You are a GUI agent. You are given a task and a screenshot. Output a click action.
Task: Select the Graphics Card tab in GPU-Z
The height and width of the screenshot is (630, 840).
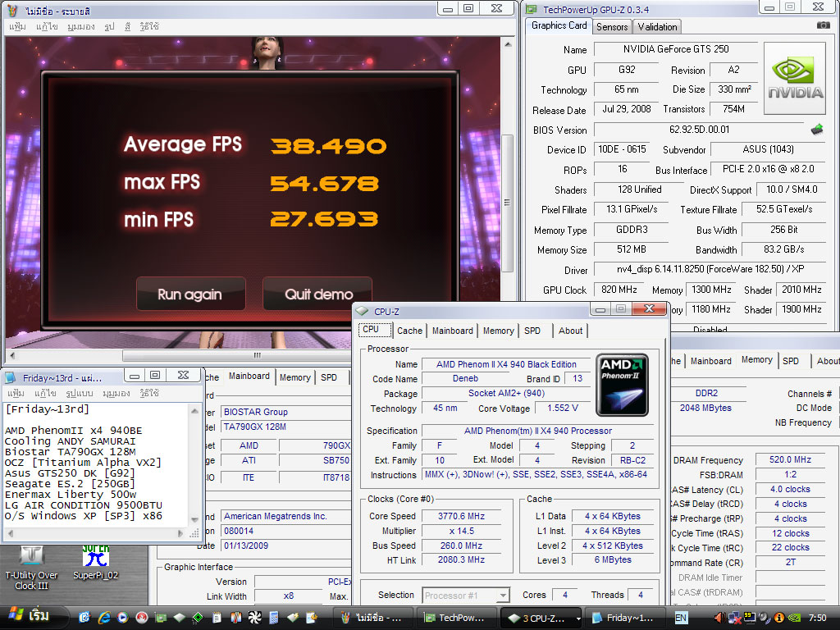[x=559, y=25]
